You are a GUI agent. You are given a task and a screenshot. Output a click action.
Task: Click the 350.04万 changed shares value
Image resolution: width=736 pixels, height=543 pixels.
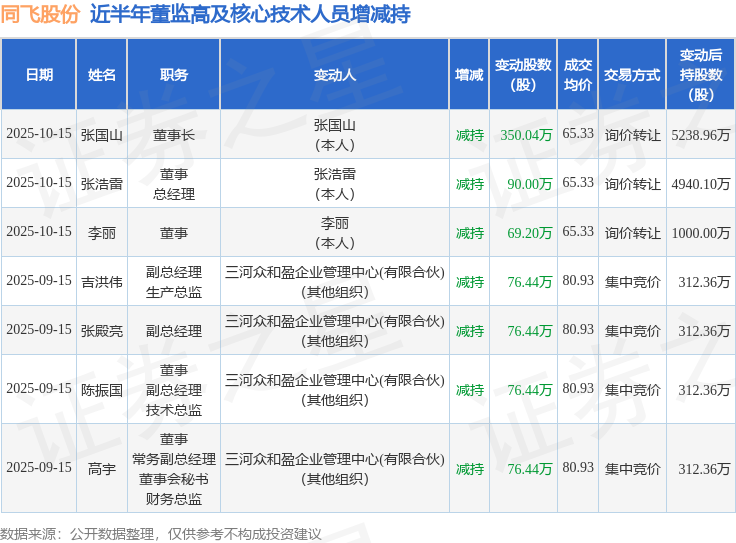(x=526, y=135)
